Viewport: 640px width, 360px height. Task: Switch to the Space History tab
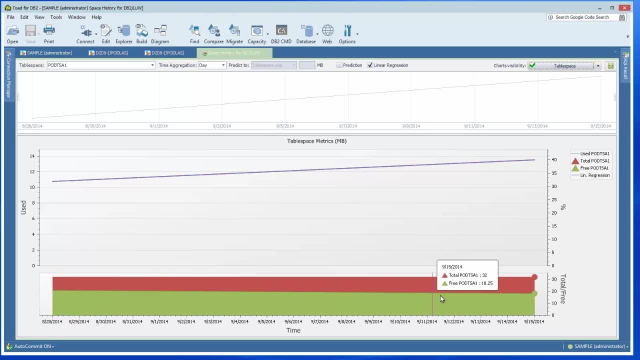click(234, 53)
